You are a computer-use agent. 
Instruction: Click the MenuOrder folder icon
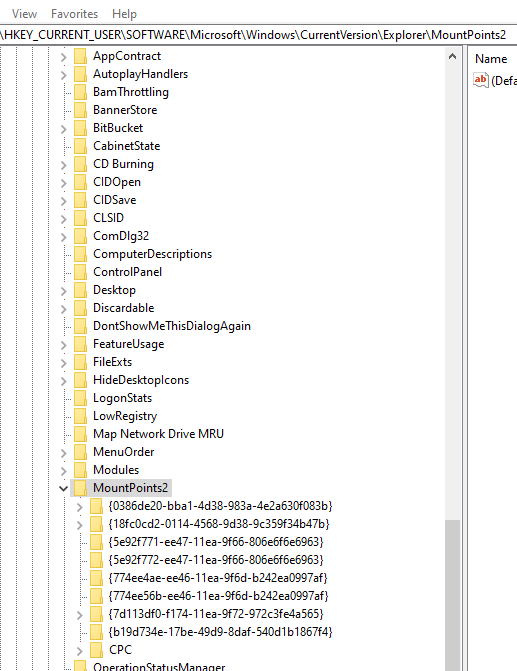80,451
